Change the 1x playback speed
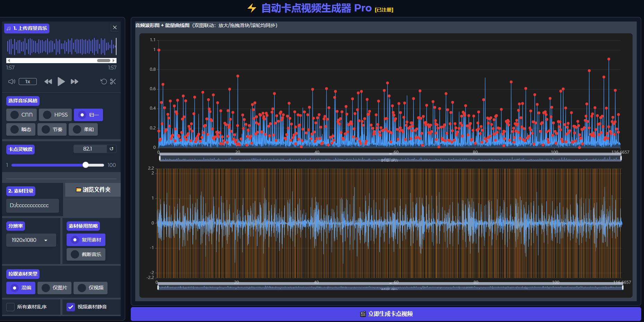 [x=28, y=82]
